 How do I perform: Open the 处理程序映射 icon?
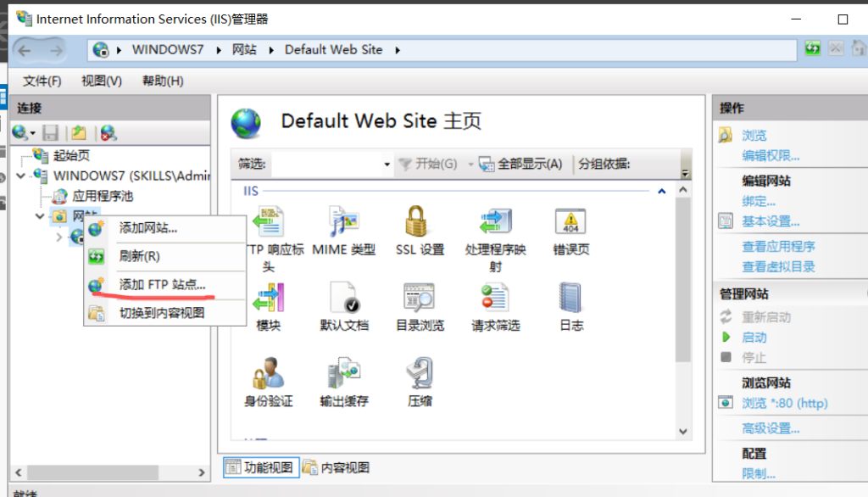coord(495,223)
